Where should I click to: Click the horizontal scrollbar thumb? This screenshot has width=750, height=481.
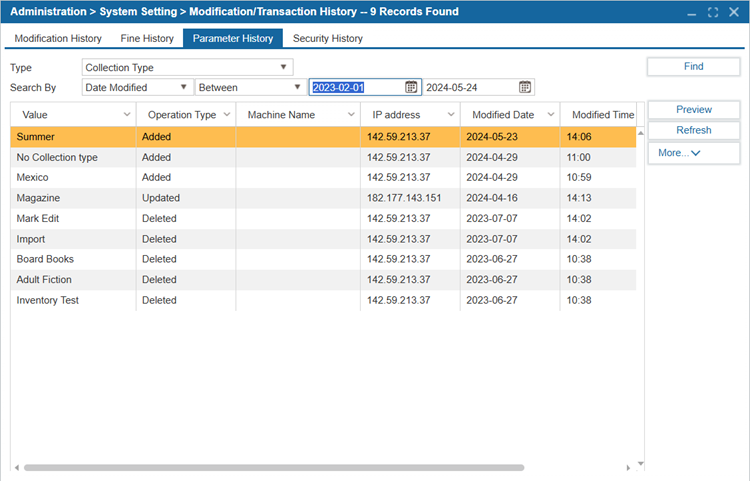pos(274,468)
